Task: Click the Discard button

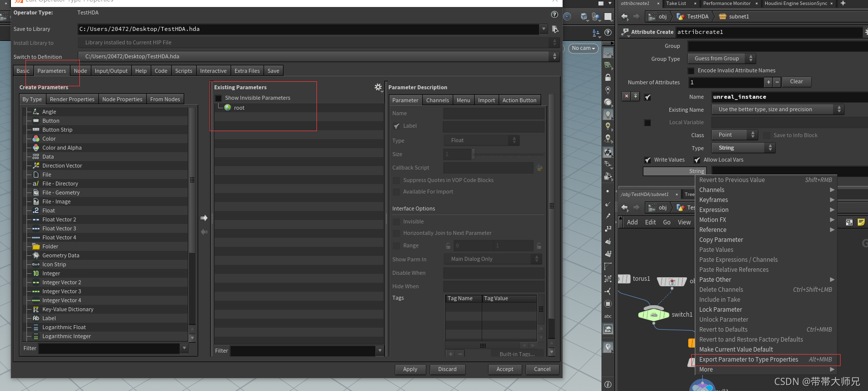Action: [x=447, y=370]
